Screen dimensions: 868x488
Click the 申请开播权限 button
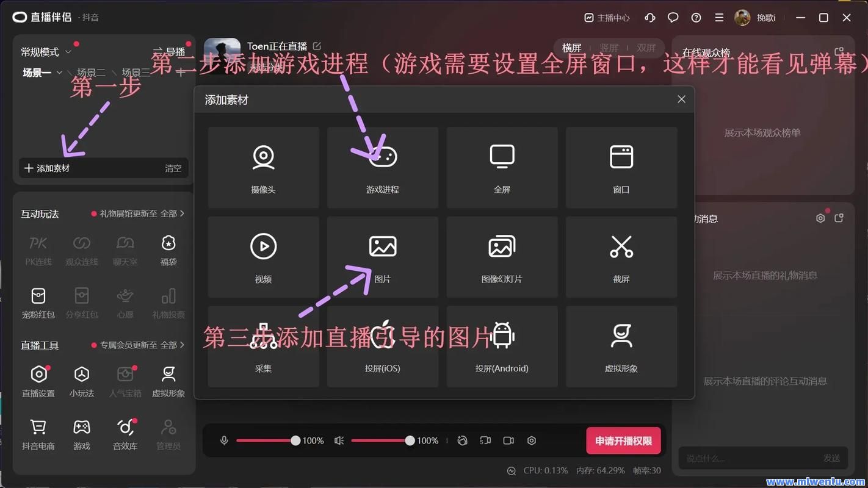623,440
